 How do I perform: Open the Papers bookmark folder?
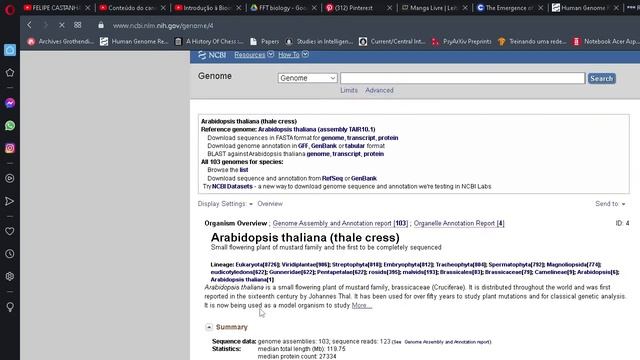[x=264, y=41]
